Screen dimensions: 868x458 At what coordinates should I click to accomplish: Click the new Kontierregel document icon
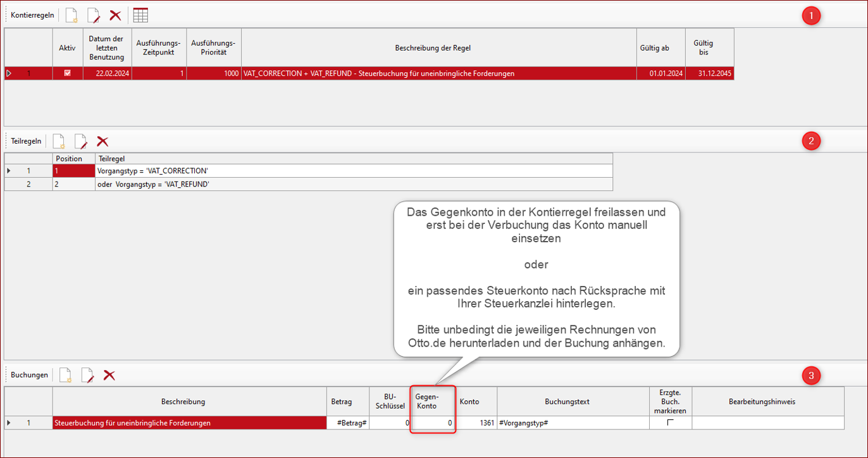coord(71,15)
